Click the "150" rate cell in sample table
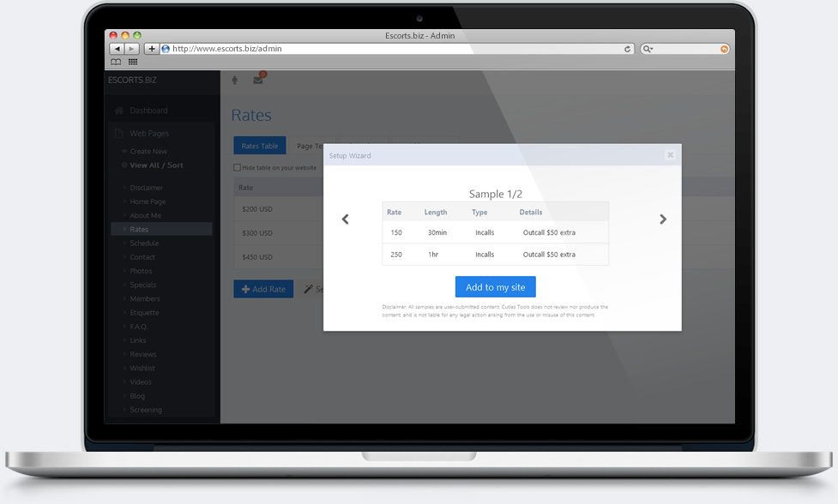The height and width of the screenshot is (504, 838). pos(396,232)
